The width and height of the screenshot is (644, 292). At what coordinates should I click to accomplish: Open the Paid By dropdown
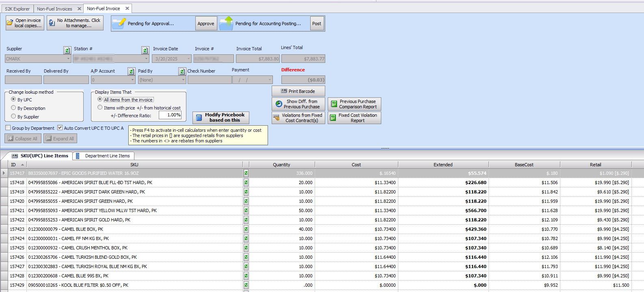(183, 80)
